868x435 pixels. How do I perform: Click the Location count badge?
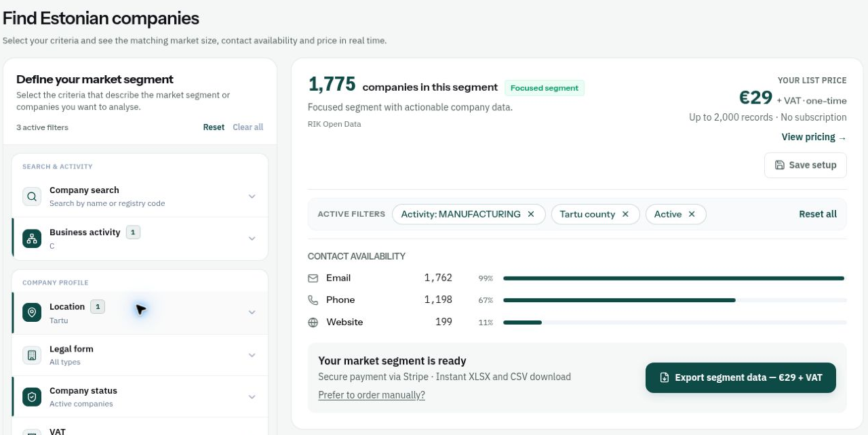click(x=98, y=307)
